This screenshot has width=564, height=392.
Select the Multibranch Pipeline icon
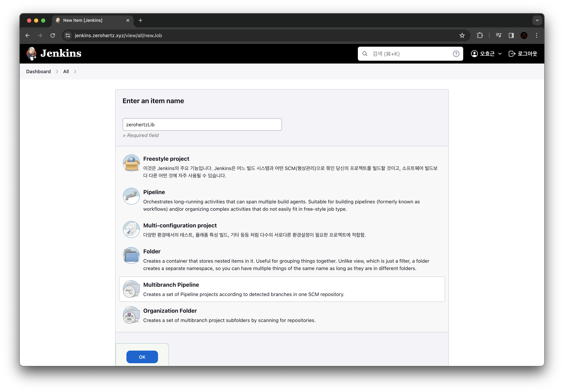131,289
